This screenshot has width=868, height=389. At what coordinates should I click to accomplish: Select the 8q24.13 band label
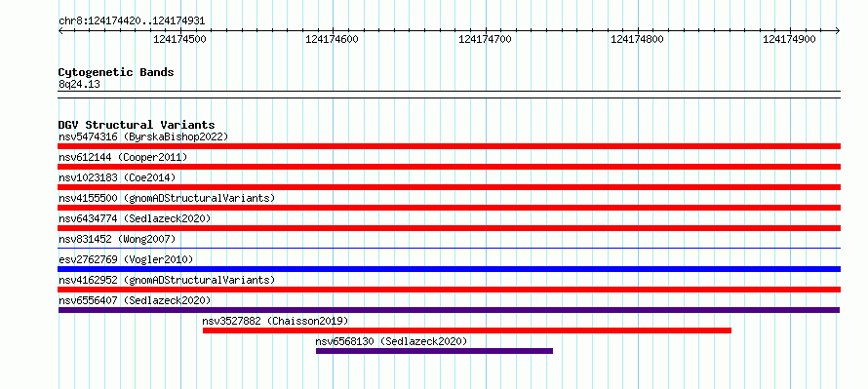click(79, 85)
